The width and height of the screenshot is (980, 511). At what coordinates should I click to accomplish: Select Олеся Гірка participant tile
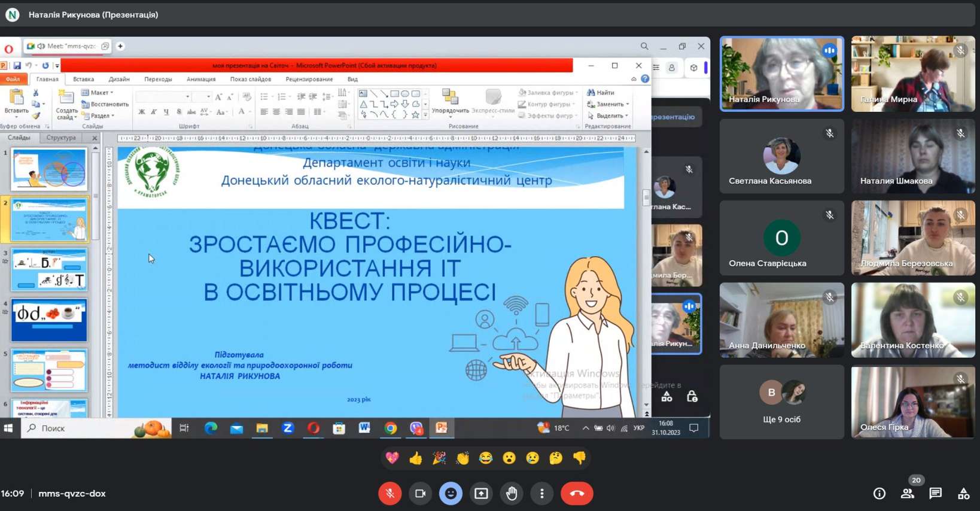(x=913, y=402)
